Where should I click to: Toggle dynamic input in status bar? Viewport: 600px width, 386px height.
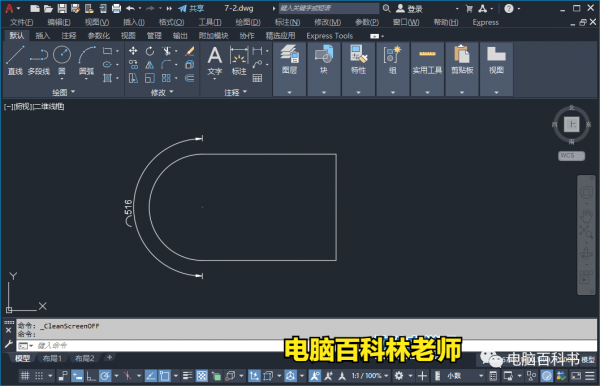[77, 376]
